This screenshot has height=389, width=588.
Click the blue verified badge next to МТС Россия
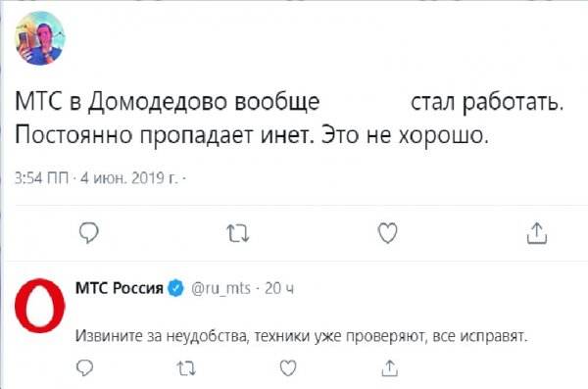[175, 288]
